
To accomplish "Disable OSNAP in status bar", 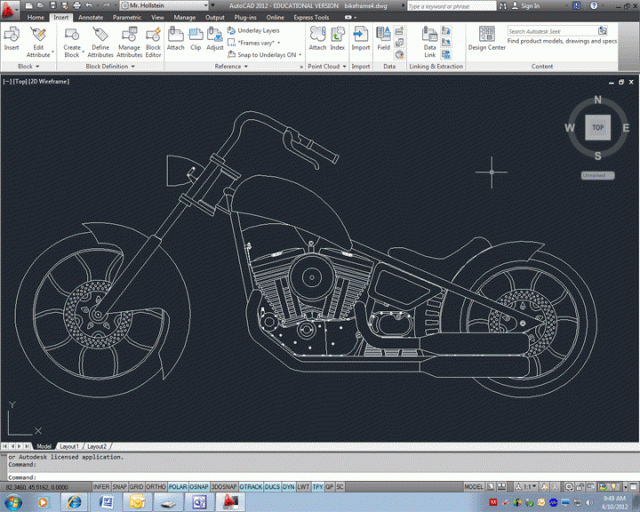I will click(199, 487).
